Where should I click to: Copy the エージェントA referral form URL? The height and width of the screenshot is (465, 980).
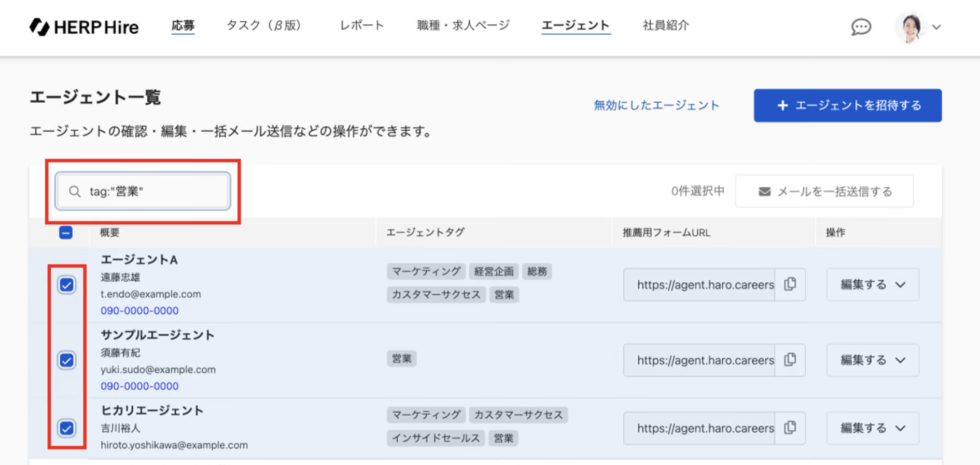coord(790,284)
